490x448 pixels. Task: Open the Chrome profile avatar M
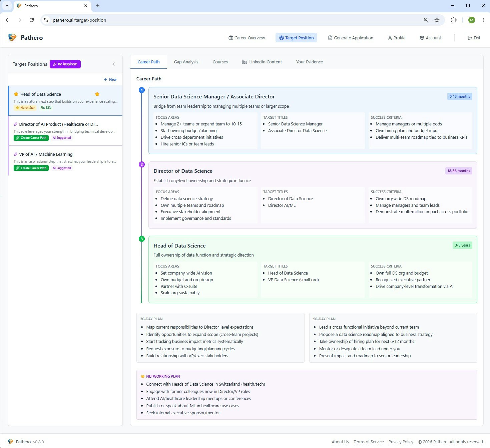pyautogui.click(x=472, y=20)
